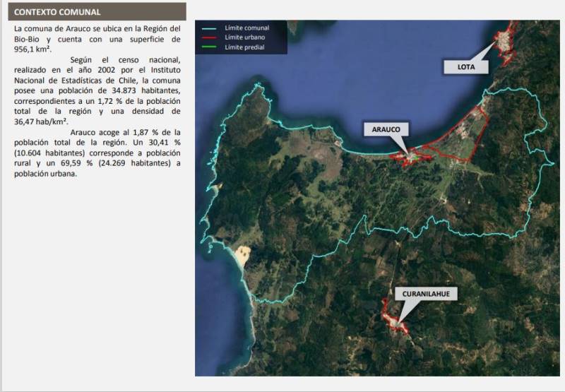Screen dimensions: 565x392
Task: Click the '34.873 habitantes' population figure
Action: (x=146, y=90)
